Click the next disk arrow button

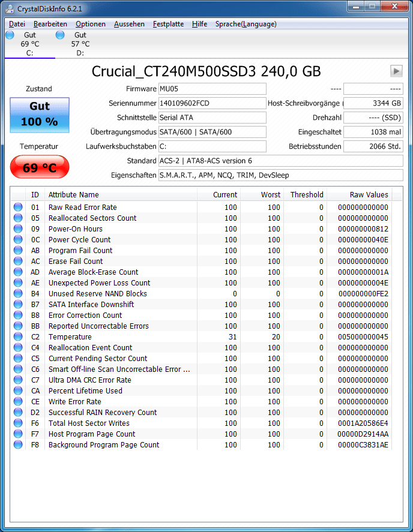click(396, 71)
